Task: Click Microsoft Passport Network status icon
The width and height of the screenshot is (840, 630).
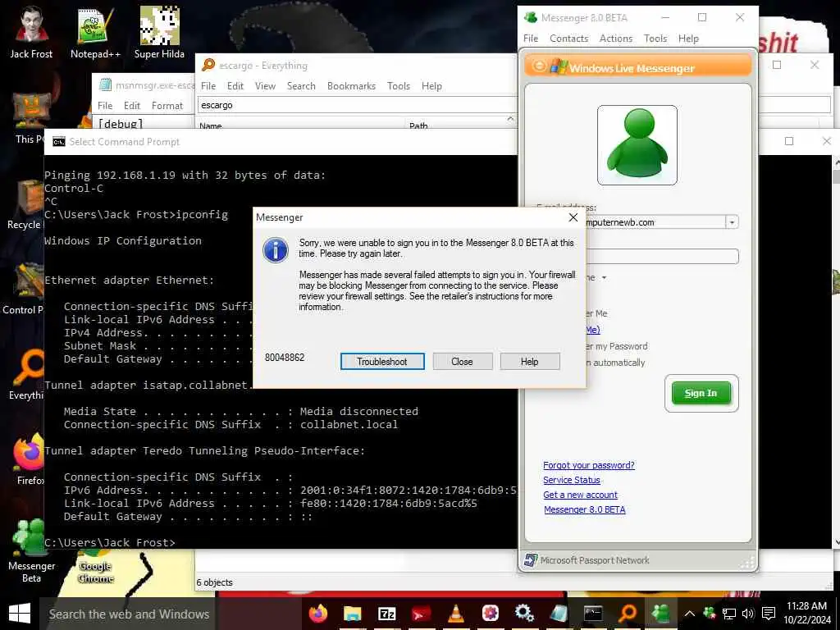Action: [531, 560]
